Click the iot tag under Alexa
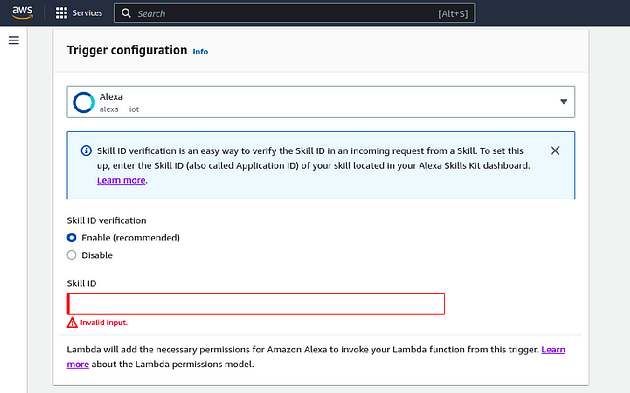The image size is (630, 393). 134,109
